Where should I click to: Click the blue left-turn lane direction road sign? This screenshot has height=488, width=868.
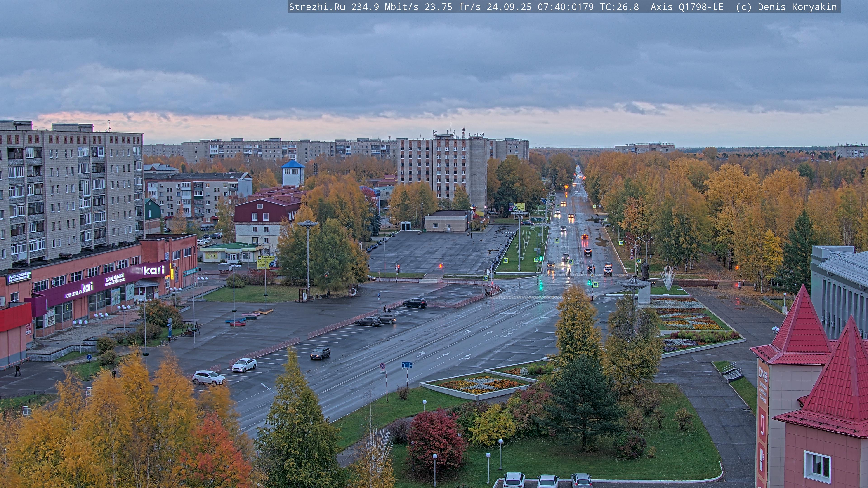pyautogui.click(x=407, y=365)
